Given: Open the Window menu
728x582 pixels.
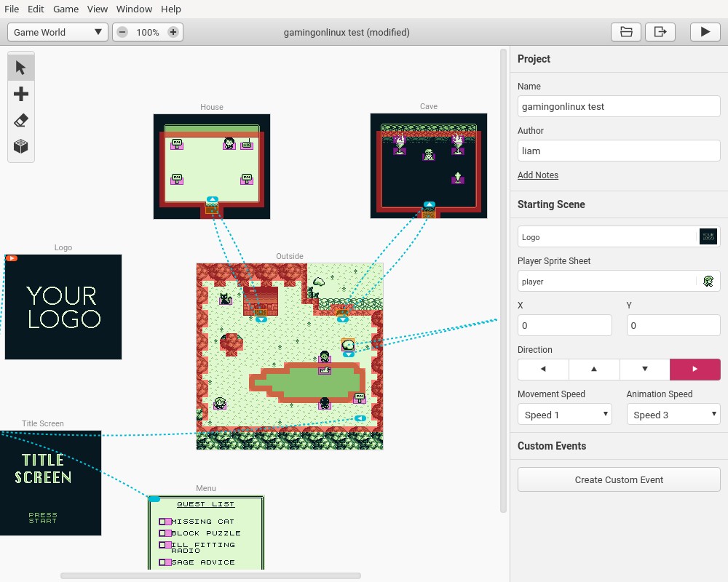Looking at the screenshot, I should 134,9.
